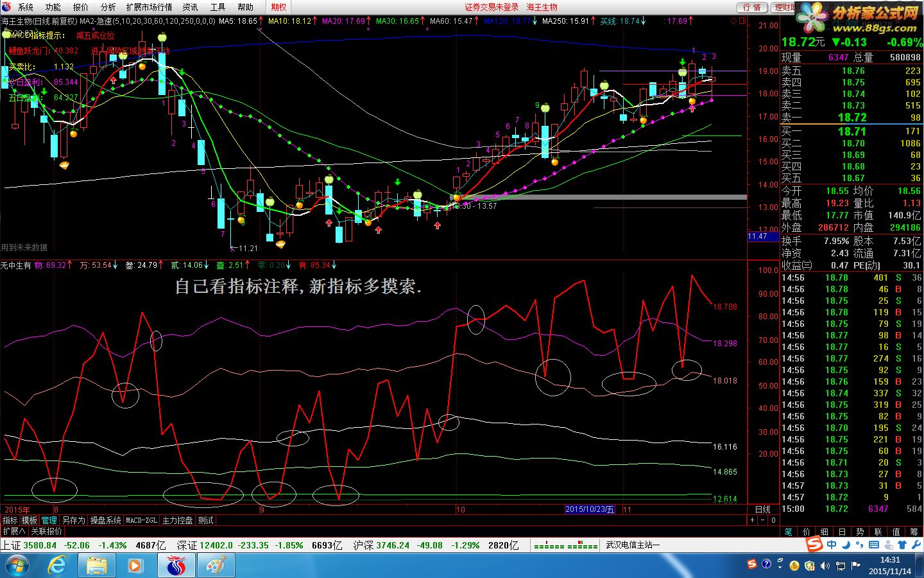Open the Paint taskbar icon
924x578 pixels.
(216, 566)
